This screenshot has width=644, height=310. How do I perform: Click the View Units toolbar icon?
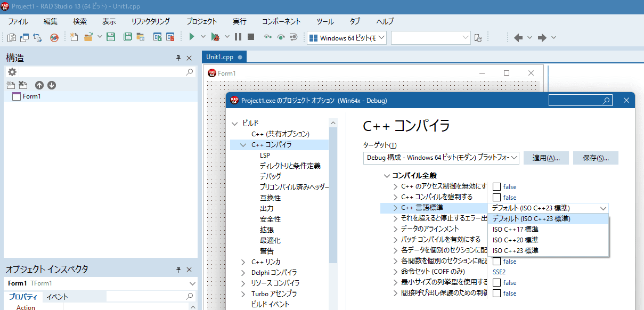(12, 37)
